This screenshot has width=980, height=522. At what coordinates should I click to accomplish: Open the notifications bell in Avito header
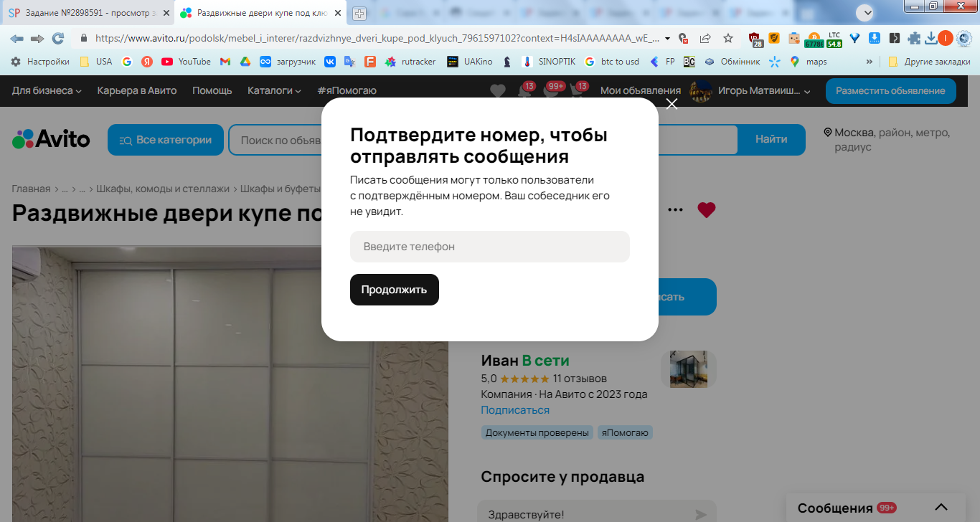[524, 91]
